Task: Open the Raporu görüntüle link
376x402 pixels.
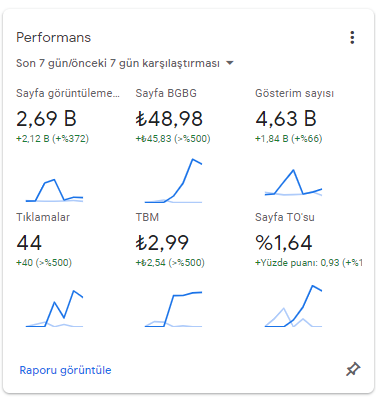Action: [x=65, y=370]
